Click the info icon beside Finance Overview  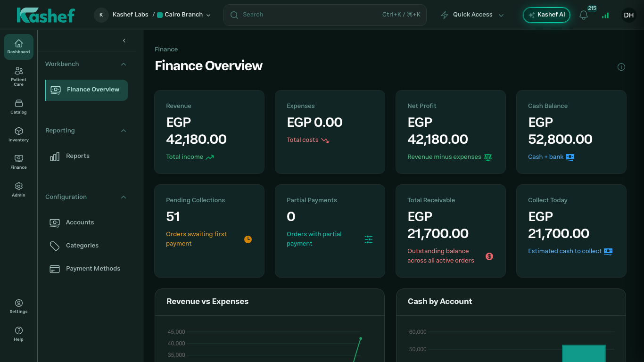click(621, 67)
